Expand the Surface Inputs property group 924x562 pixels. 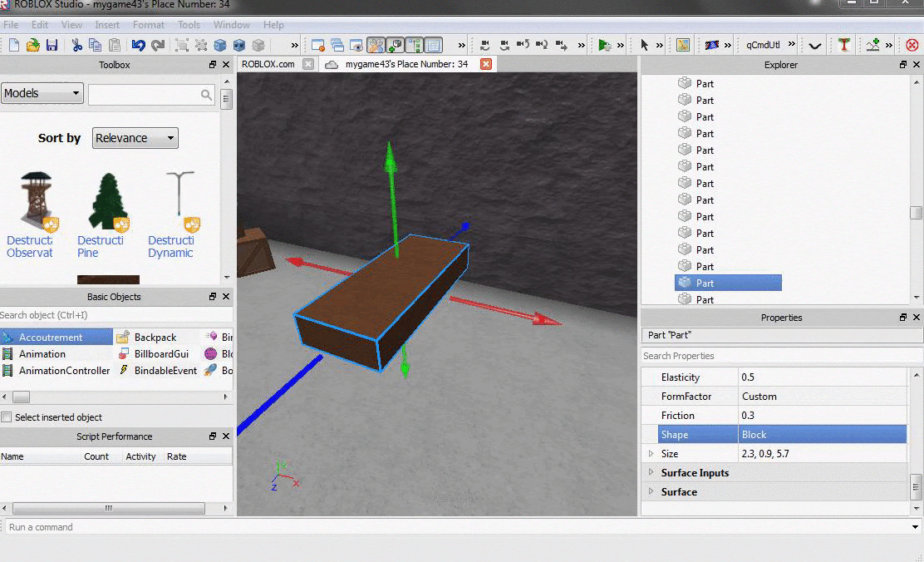click(651, 472)
